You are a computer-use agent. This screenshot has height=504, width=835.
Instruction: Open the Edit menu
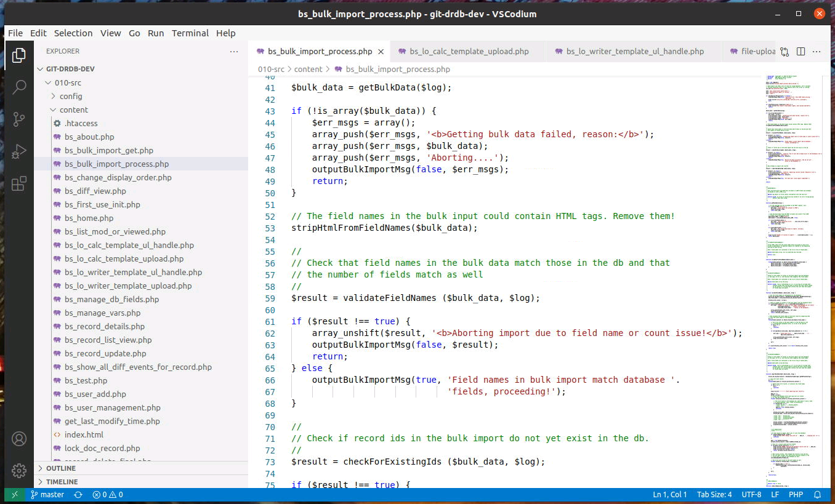click(38, 33)
